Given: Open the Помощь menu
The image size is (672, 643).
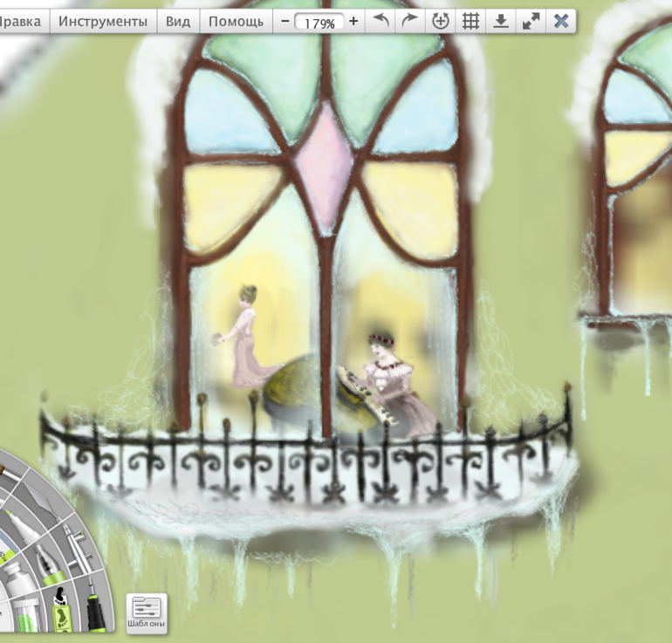Looking at the screenshot, I should click(x=236, y=21).
